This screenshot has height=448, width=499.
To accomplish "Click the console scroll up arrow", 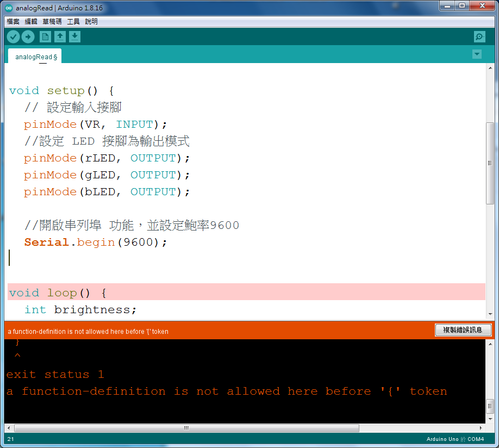I will click(490, 344).
